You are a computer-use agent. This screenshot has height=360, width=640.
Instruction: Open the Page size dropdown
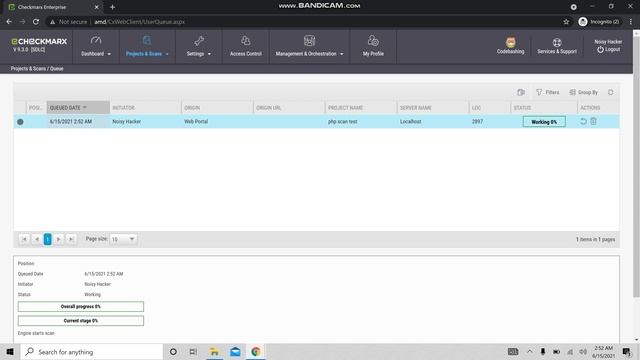click(x=123, y=239)
